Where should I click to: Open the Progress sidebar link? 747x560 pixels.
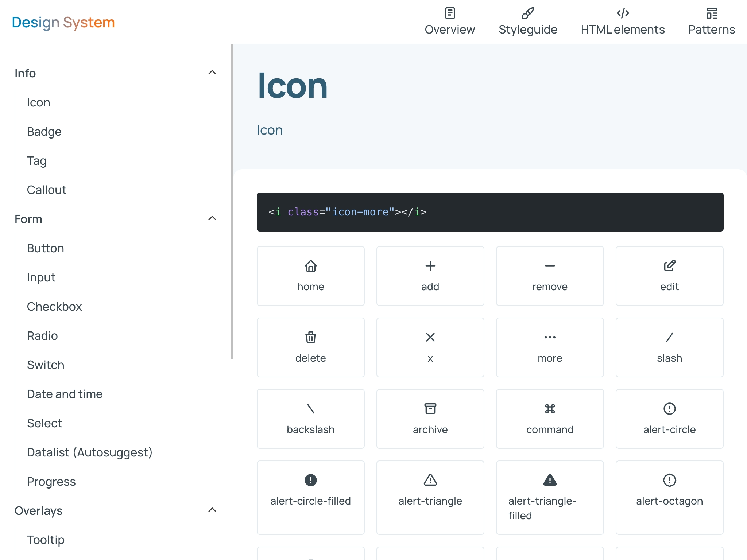[x=51, y=482]
